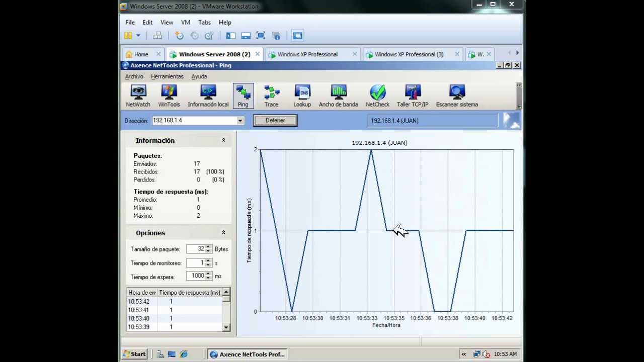
Task: Click the Detener button
Action: pos(275,121)
